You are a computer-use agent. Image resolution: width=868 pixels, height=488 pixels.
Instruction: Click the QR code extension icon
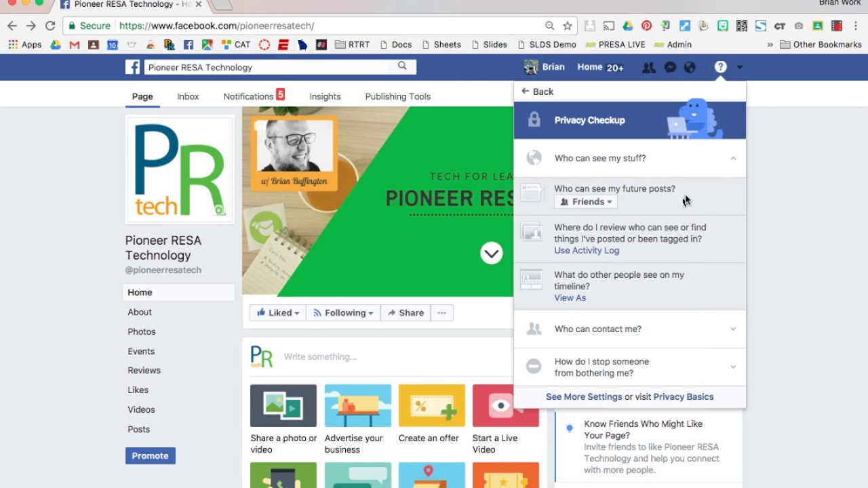tap(741, 26)
